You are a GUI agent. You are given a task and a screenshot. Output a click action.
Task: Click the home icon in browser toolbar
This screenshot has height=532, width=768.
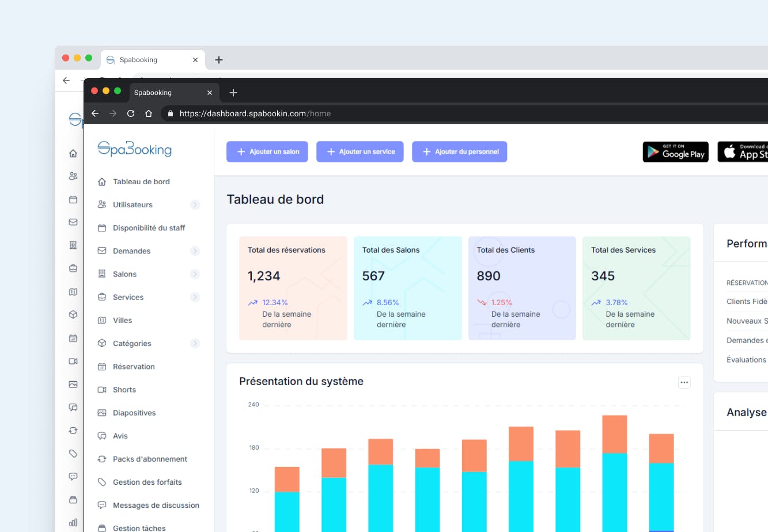[149, 113]
